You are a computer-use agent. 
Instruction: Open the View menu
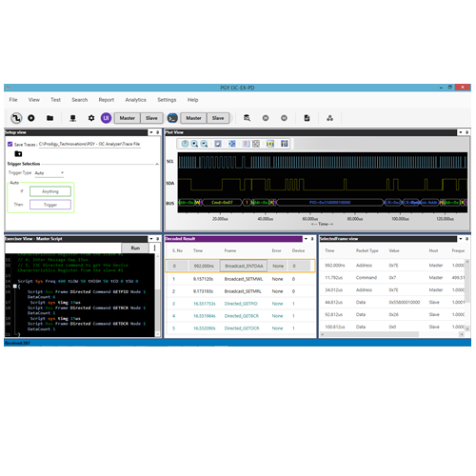coord(34,100)
